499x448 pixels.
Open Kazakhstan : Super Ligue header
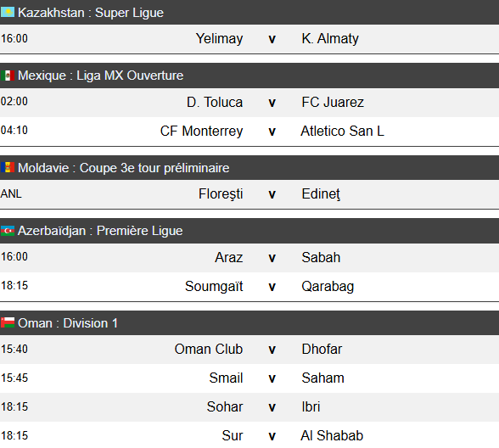[249, 13]
